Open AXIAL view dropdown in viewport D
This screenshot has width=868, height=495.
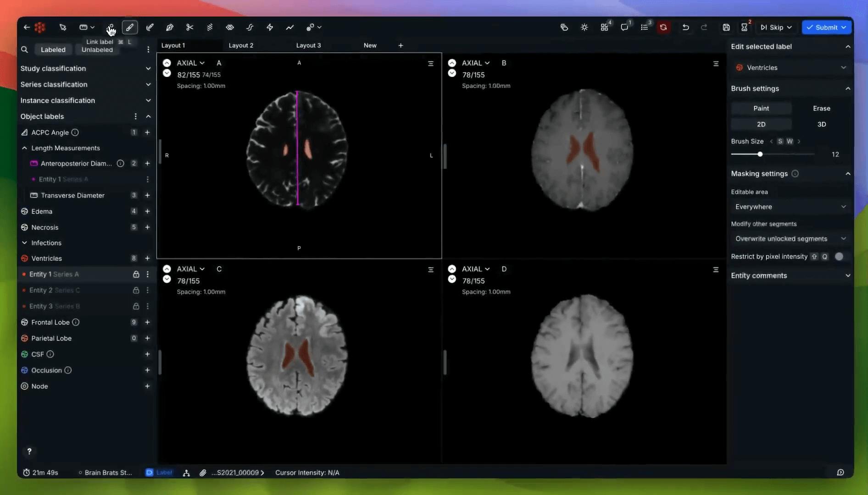click(476, 269)
